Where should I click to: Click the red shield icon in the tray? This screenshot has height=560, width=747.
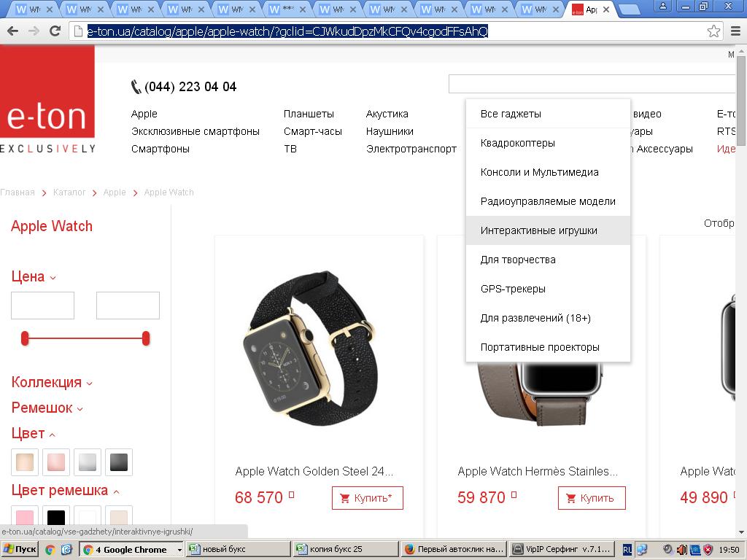(x=708, y=550)
